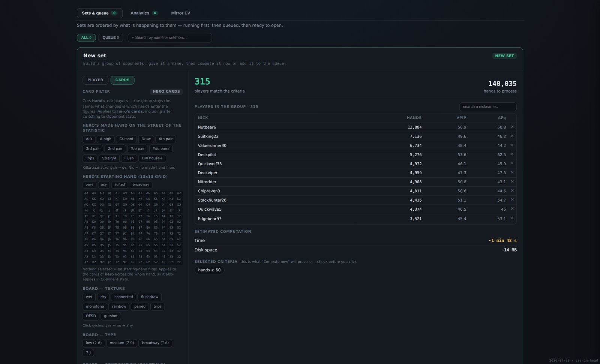The width and height of the screenshot is (600, 364).
Task: Remove Stackhunter26 from the group
Action: [512, 200]
